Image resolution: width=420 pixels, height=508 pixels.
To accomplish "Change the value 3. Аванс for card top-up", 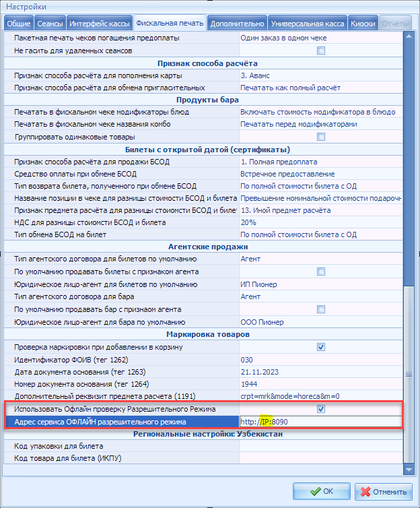I will pyautogui.click(x=320, y=75).
